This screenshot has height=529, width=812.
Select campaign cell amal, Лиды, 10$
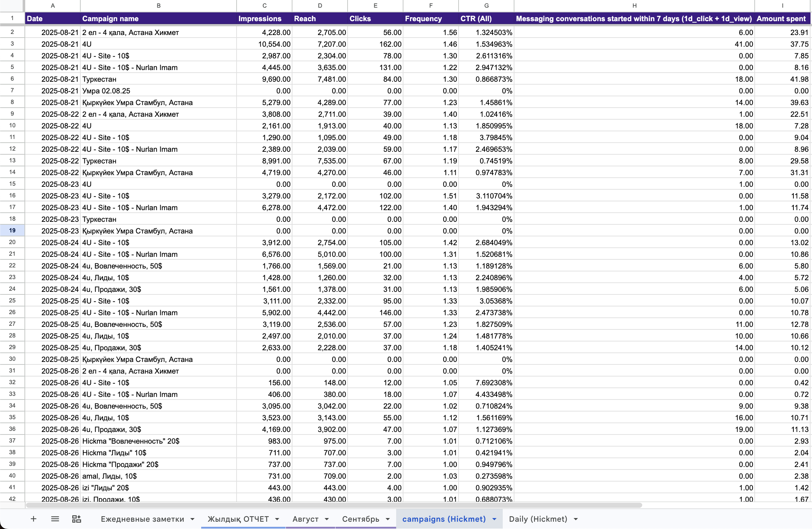coord(158,476)
